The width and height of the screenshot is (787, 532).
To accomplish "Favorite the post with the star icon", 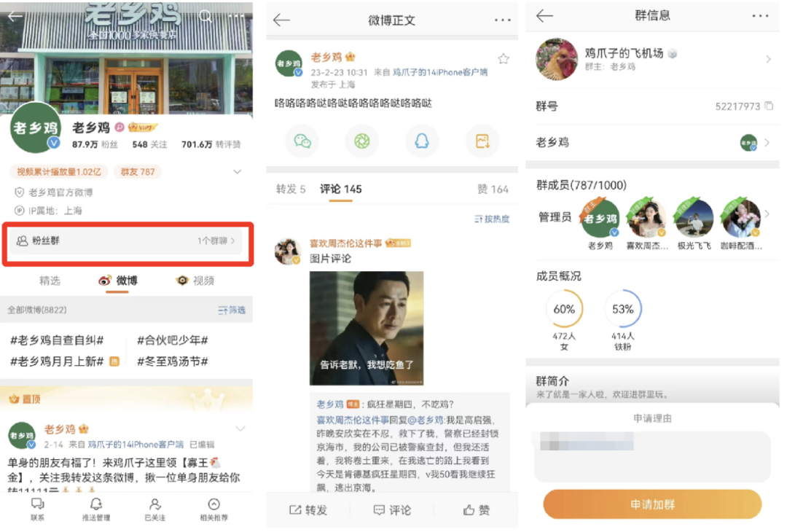I will [x=504, y=59].
